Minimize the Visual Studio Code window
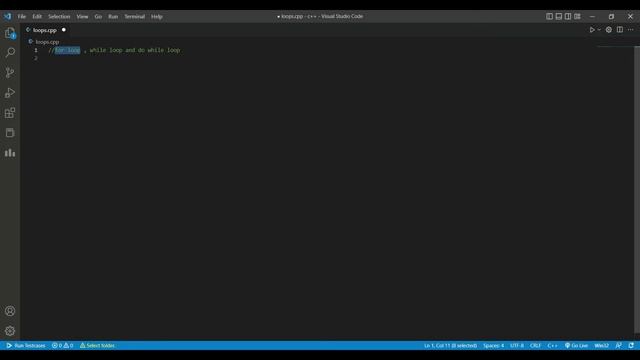The height and width of the screenshot is (360, 640). 592,16
